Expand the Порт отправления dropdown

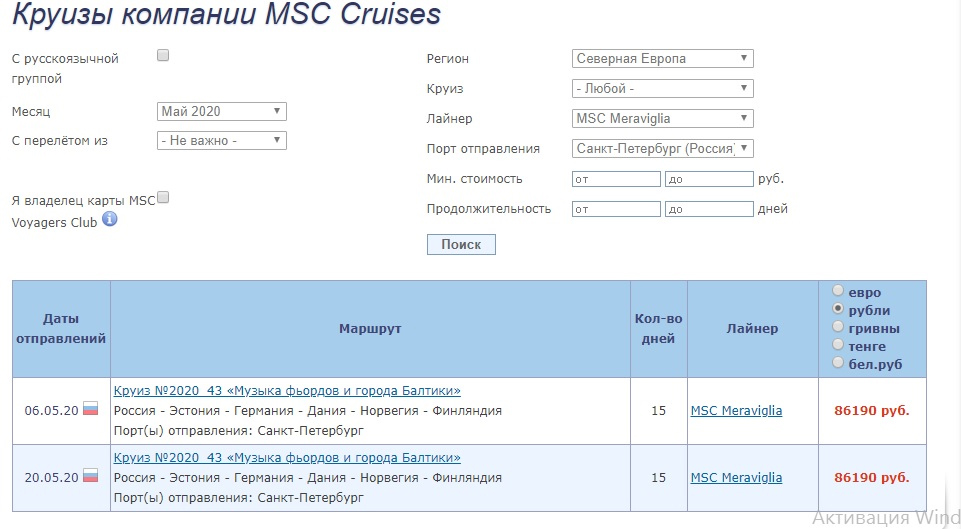click(x=662, y=148)
